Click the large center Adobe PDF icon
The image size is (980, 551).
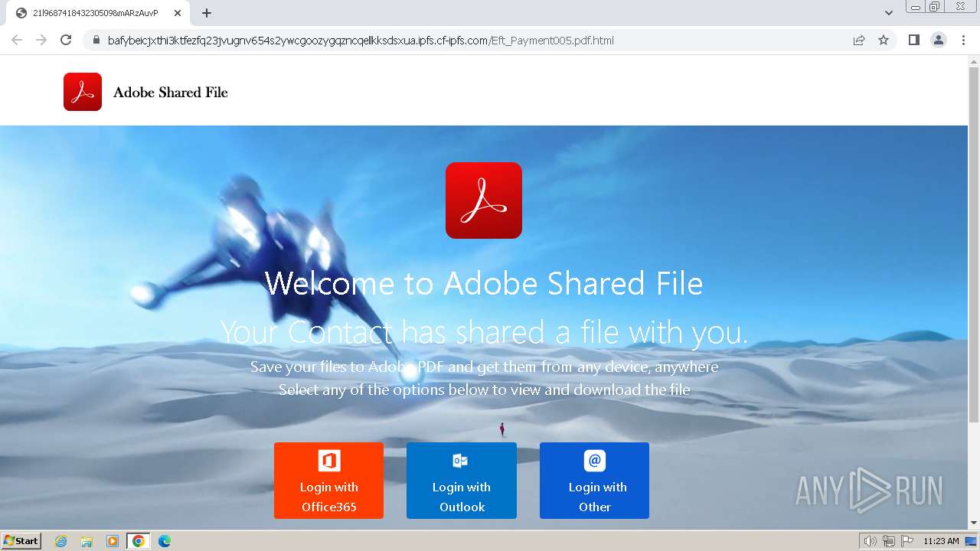point(484,201)
